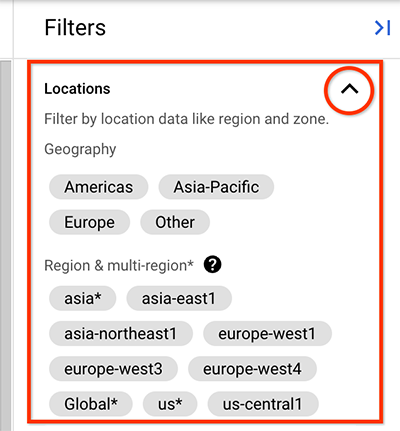
Task: Choose the asia-northeast1 region chip
Action: [x=121, y=334]
